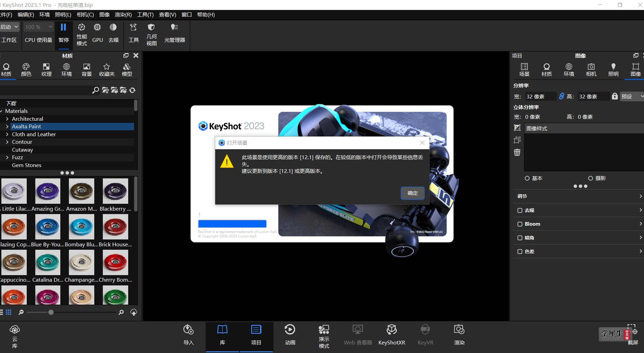This screenshot has height=353, width=644.
Task: Open Favorites tab in library
Action: pos(107,70)
